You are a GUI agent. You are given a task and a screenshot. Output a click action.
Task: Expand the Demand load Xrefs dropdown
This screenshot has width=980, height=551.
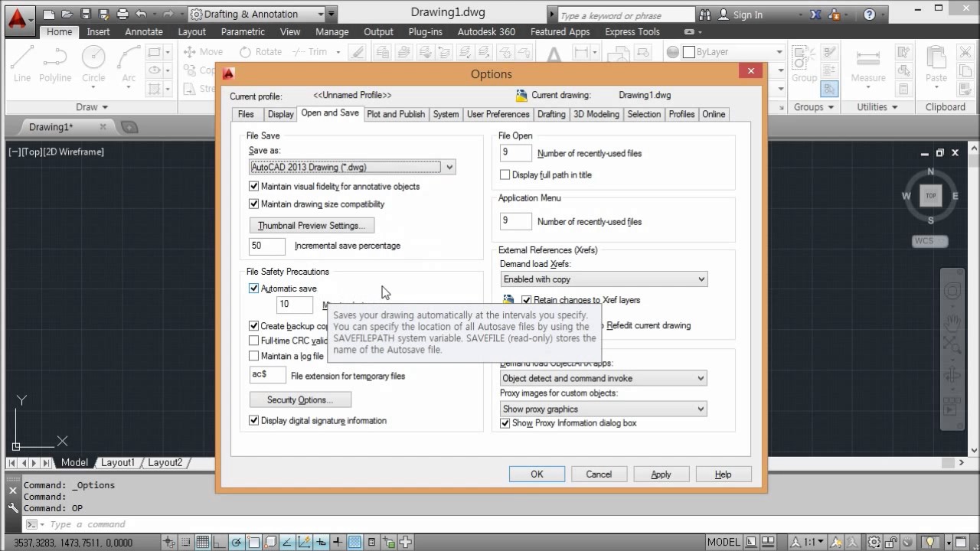coord(603,279)
